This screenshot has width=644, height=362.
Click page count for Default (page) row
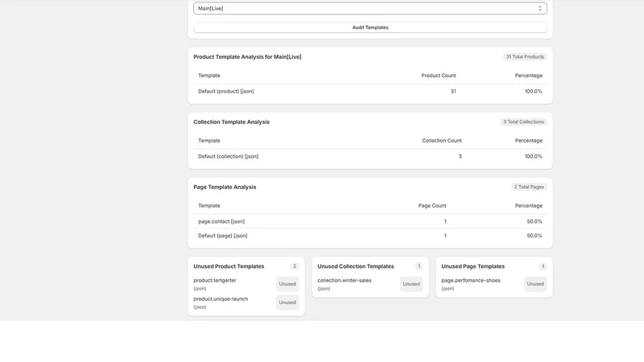[445, 236]
